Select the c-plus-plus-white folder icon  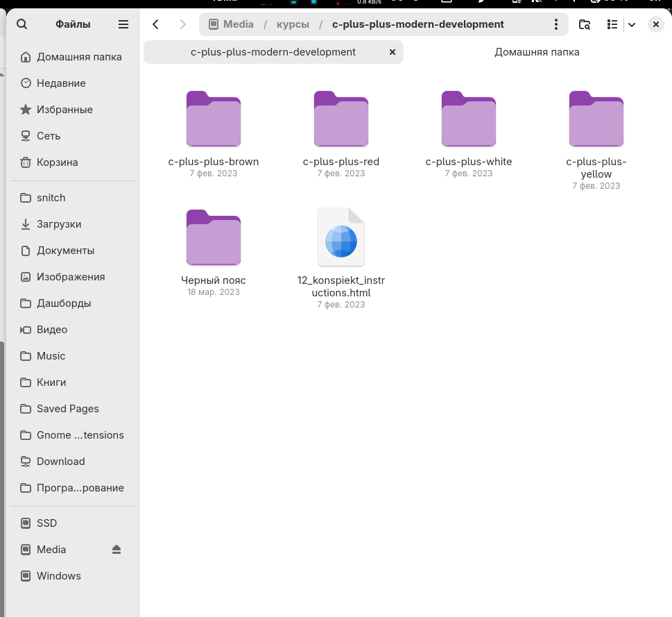pyautogui.click(x=469, y=119)
